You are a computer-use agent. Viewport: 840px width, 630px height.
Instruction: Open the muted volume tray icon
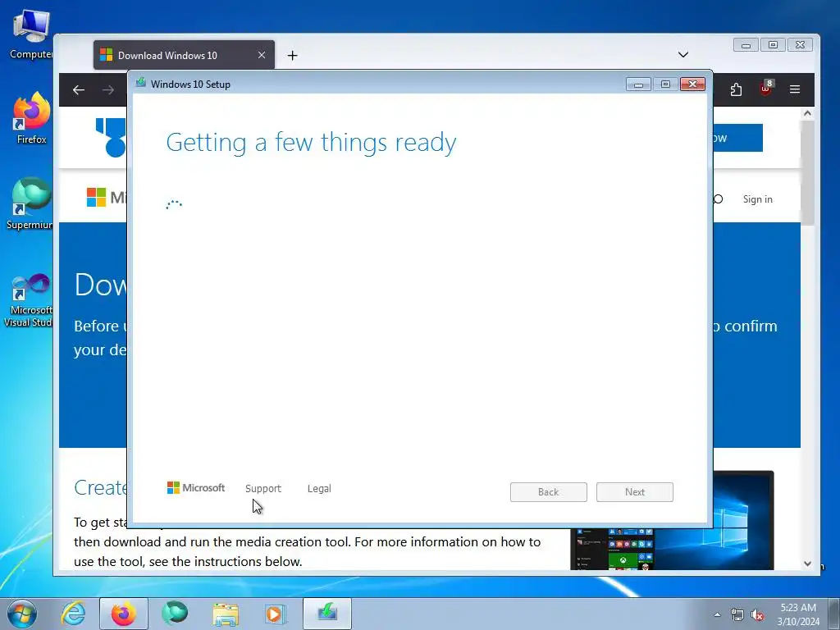[x=757, y=615]
